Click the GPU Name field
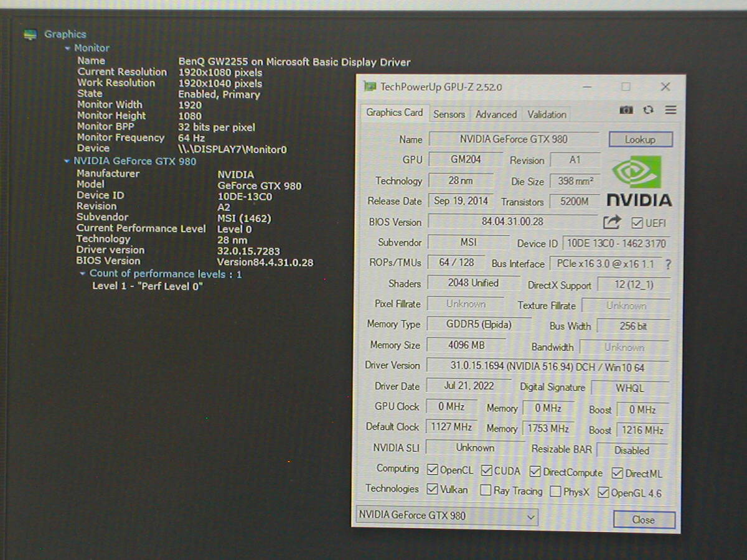Image resolution: width=747 pixels, height=560 pixels. pos(514,139)
